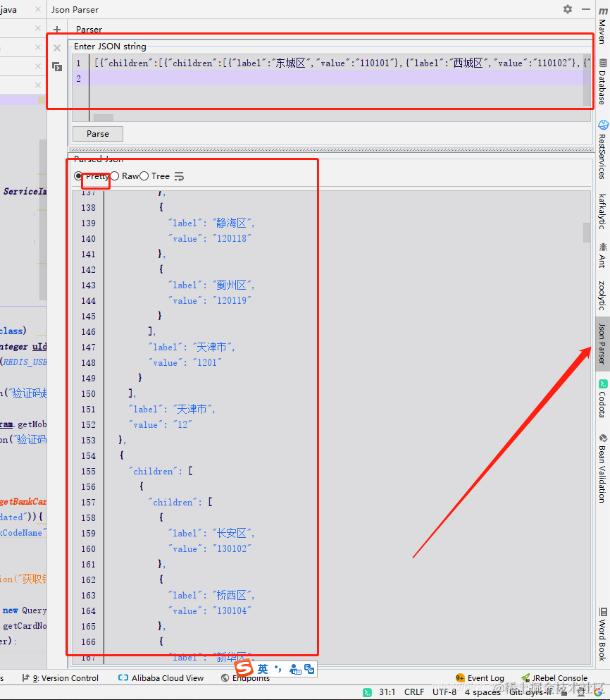Image resolution: width=610 pixels, height=700 pixels.
Task: Click the Parse button
Action: tap(98, 134)
